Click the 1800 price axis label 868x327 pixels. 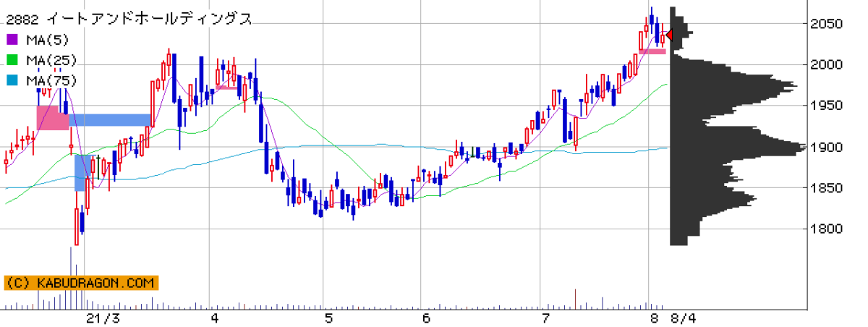pos(827,229)
